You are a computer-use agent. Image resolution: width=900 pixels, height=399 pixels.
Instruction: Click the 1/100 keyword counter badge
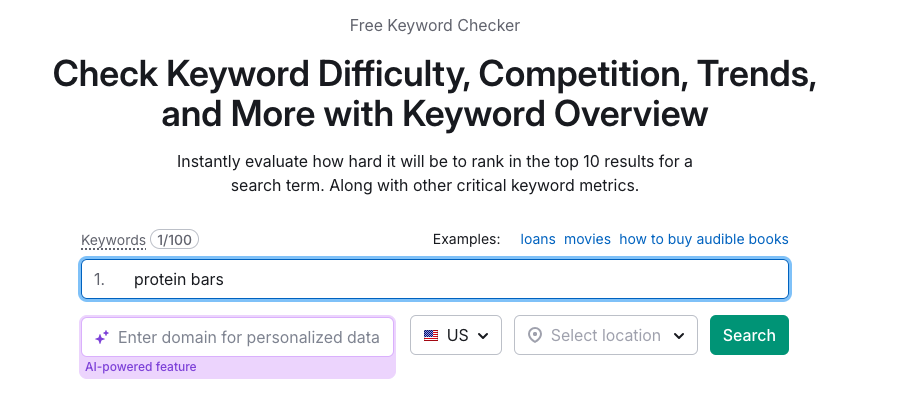pos(174,239)
